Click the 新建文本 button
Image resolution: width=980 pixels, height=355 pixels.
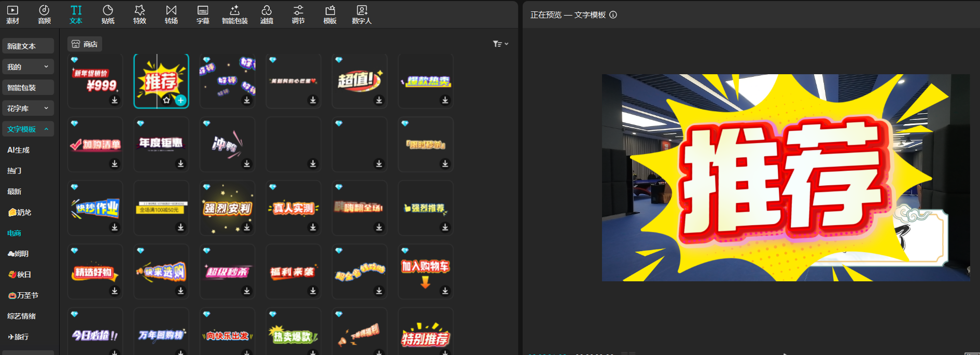[x=28, y=46]
